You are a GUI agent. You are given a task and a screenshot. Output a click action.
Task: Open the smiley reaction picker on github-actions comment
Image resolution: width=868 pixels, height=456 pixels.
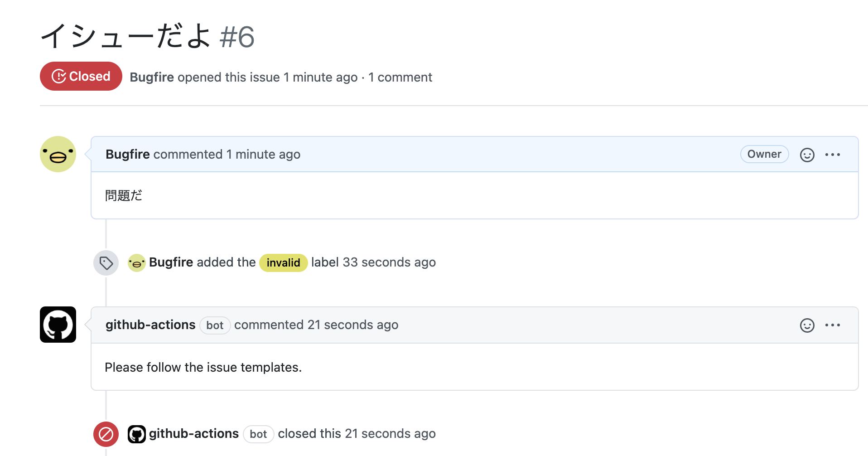click(807, 325)
